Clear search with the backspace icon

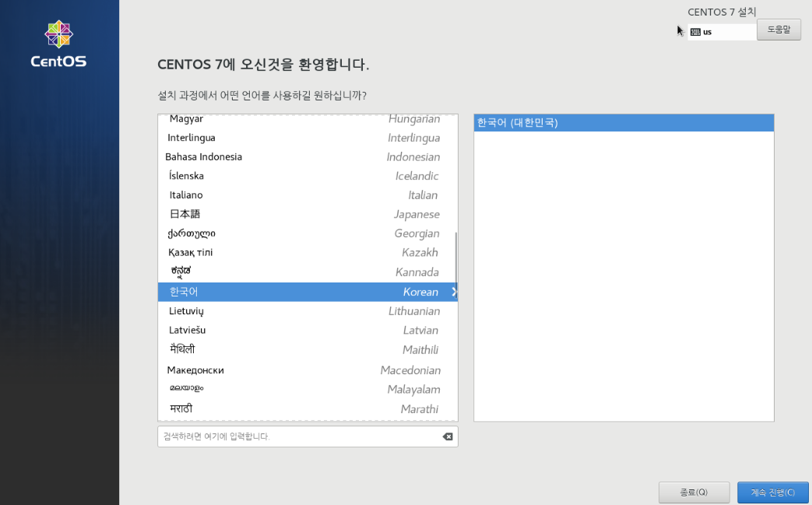coord(448,437)
